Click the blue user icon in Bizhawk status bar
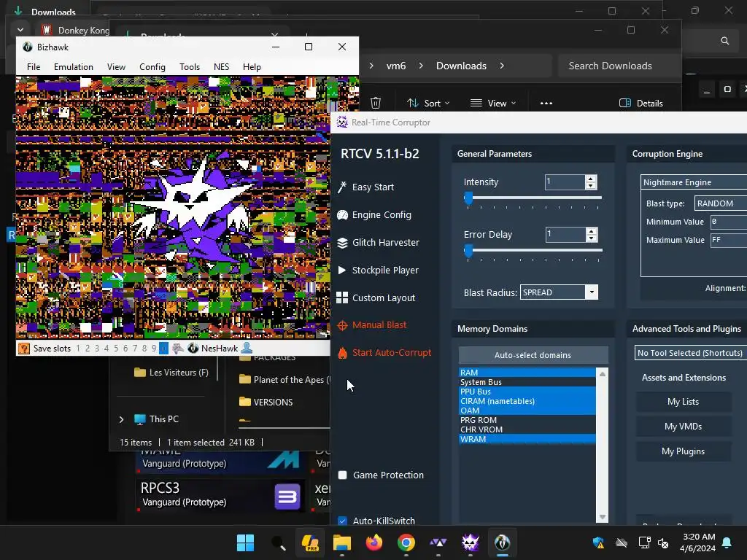Viewport: 747px width, 560px height. pyautogui.click(x=247, y=349)
